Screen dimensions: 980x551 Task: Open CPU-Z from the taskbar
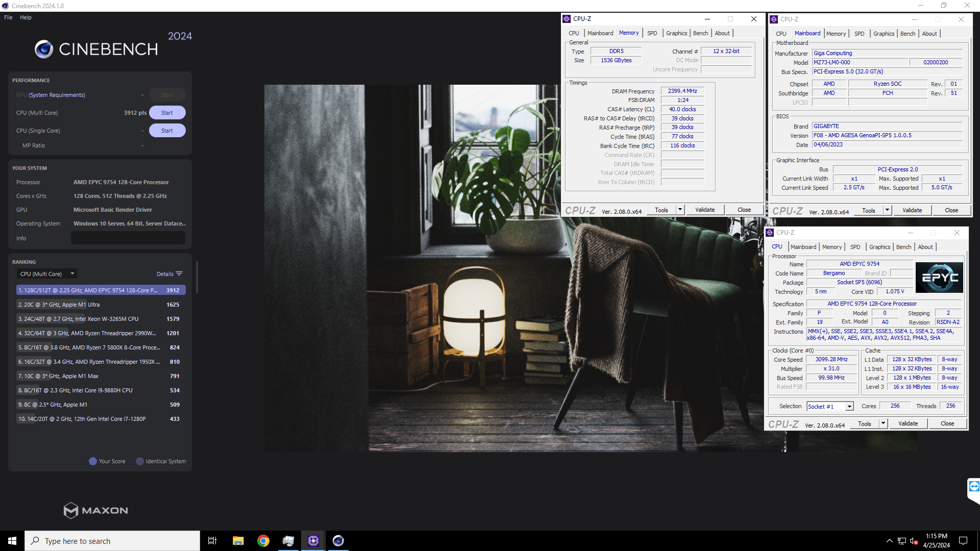pos(313,541)
